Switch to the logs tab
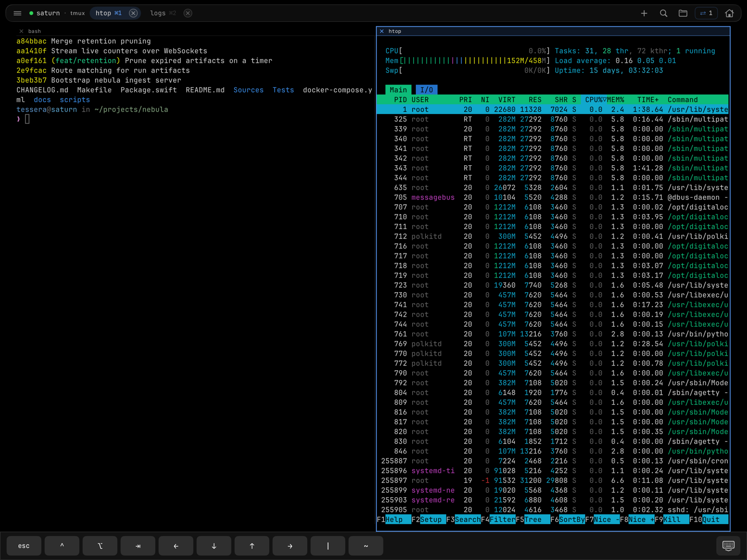This screenshot has width=747, height=560. [163, 13]
